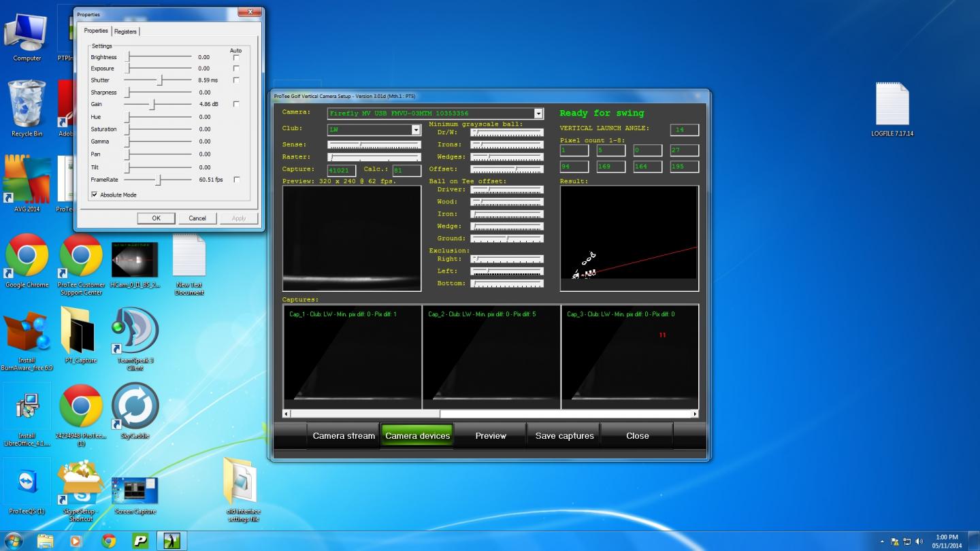Image resolution: width=980 pixels, height=551 pixels.
Task: Open the green P ProTee taskbar icon
Action: 140,541
